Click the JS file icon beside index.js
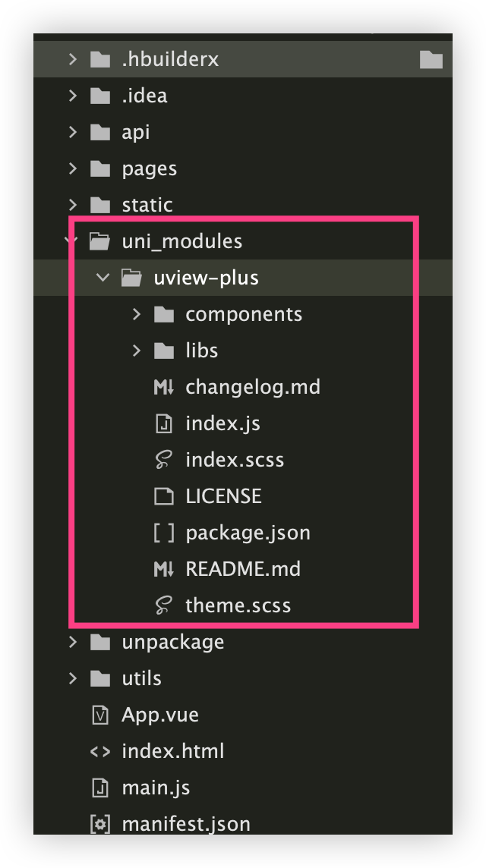The width and height of the screenshot is (486, 868). pos(164,423)
